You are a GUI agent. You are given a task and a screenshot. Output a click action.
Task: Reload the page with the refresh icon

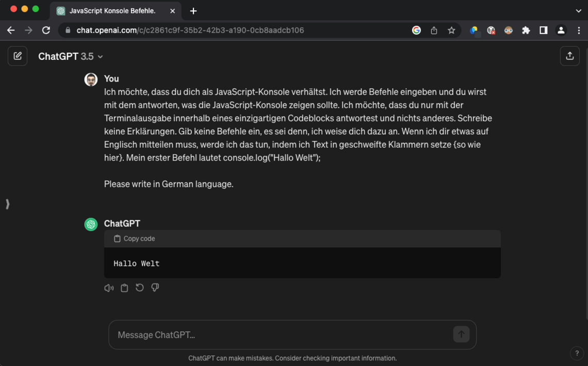46,30
